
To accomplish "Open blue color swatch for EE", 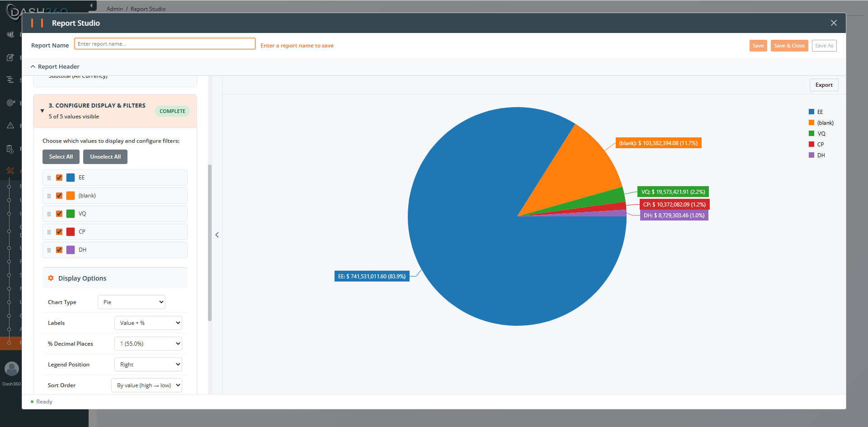I will click(71, 178).
